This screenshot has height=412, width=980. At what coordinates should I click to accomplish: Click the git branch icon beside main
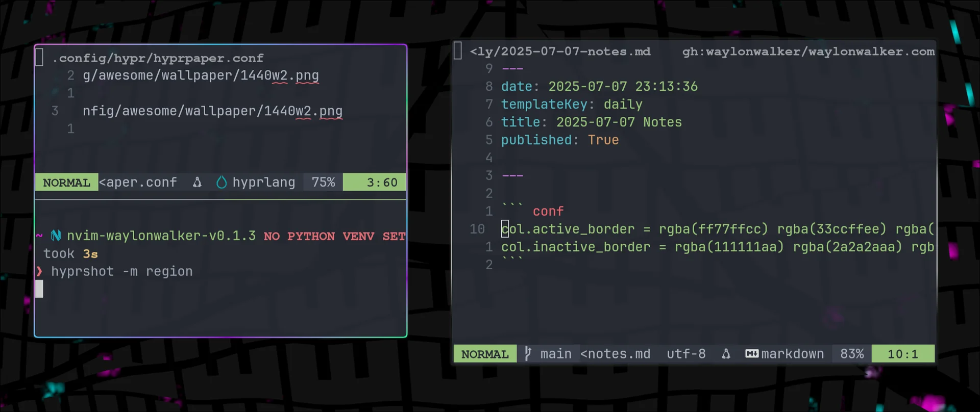[x=528, y=353]
